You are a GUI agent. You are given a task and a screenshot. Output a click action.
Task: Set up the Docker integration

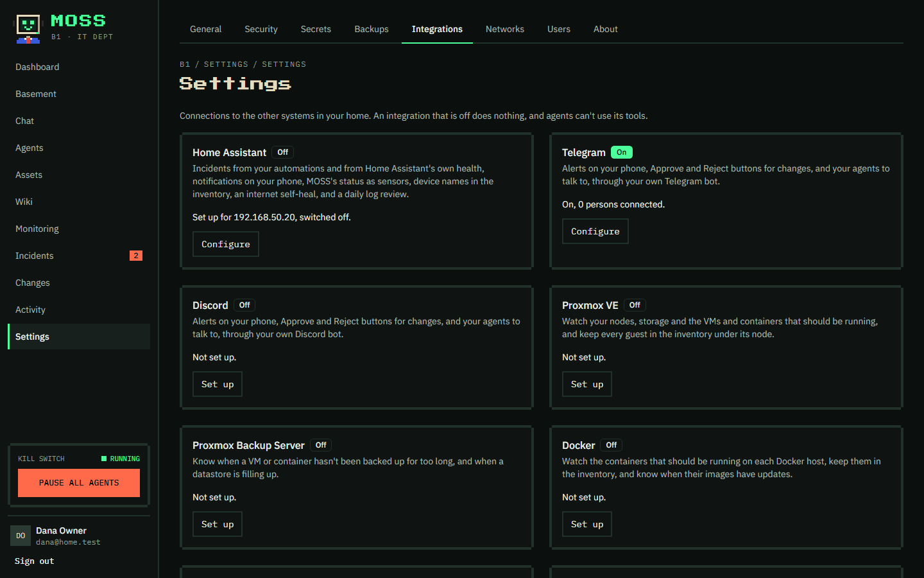(x=587, y=524)
